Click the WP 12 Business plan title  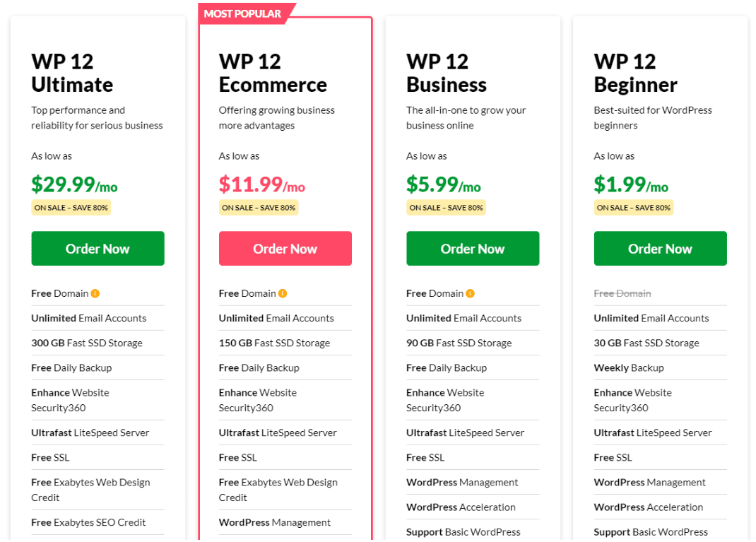point(447,73)
